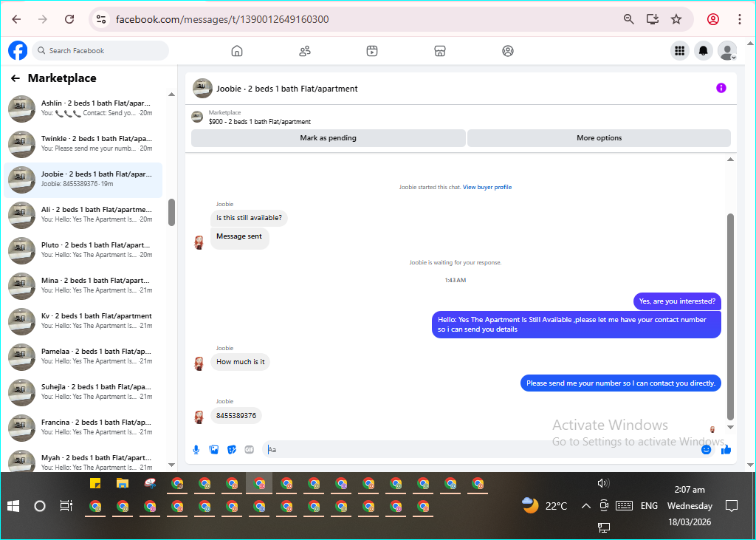756x540 pixels.
Task: Open Windows notification center
Action: pos(732,506)
